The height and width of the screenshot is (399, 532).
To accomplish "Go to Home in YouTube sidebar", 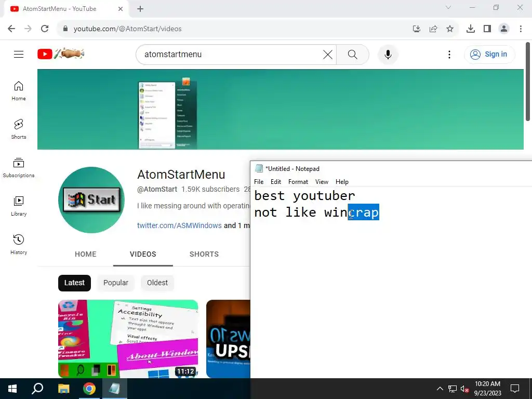I will pos(19,91).
